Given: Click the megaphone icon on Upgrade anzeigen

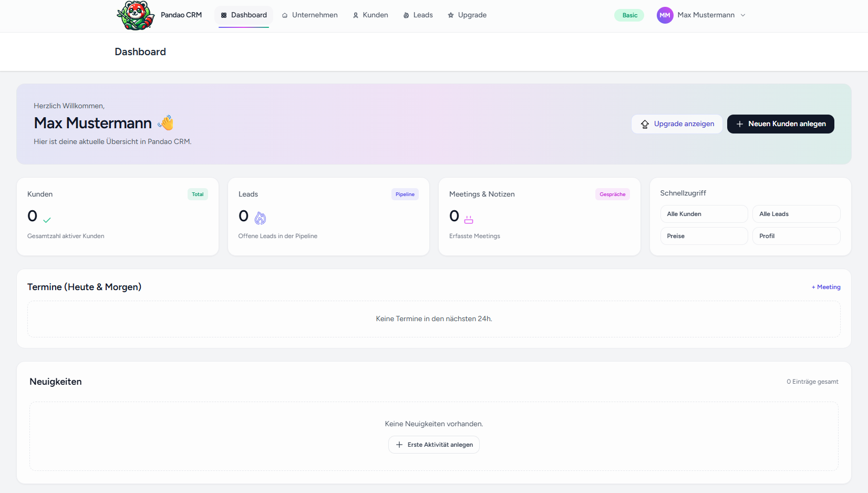Looking at the screenshot, I should [645, 124].
